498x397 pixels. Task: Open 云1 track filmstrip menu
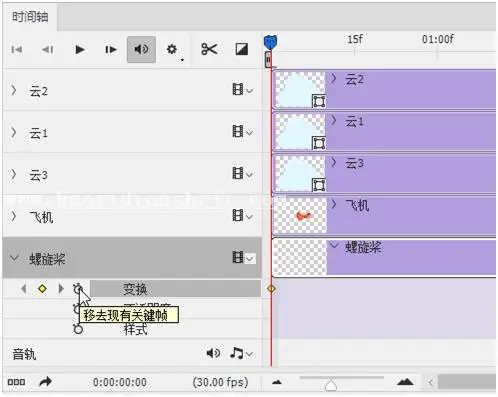(x=242, y=132)
